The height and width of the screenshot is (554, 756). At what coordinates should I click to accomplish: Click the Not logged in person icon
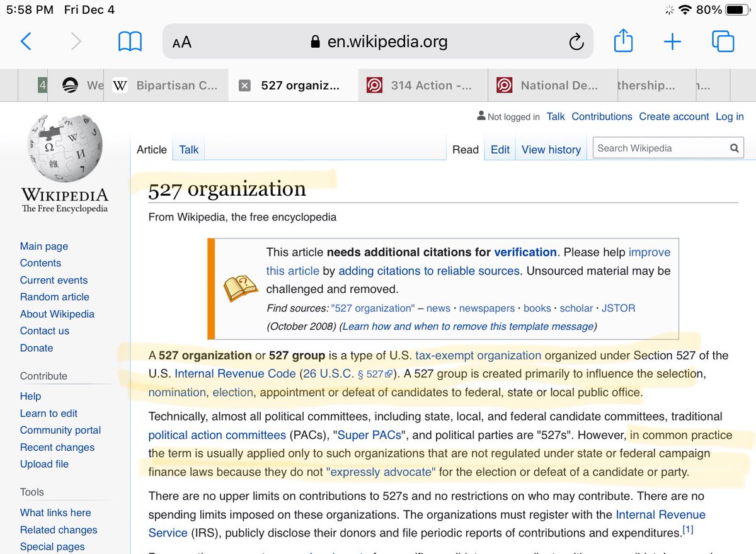click(x=481, y=116)
